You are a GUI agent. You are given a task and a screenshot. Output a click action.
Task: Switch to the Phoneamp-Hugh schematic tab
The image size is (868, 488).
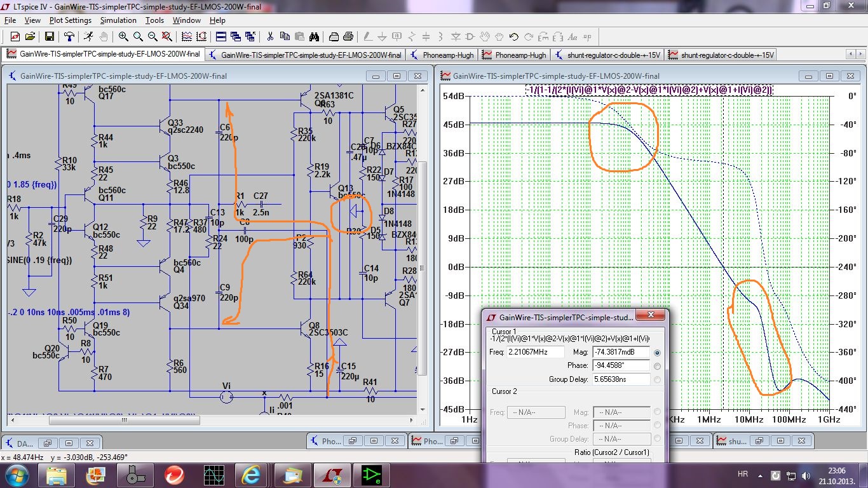443,55
